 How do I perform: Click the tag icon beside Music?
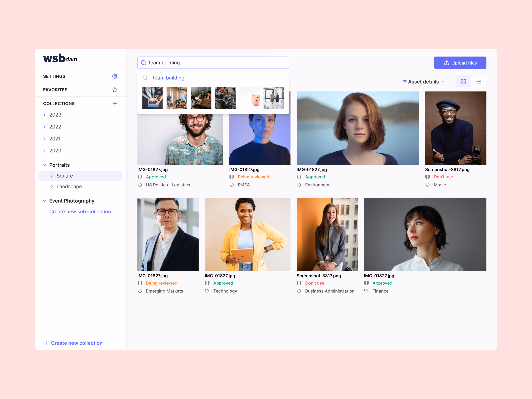(x=427, y=185)
